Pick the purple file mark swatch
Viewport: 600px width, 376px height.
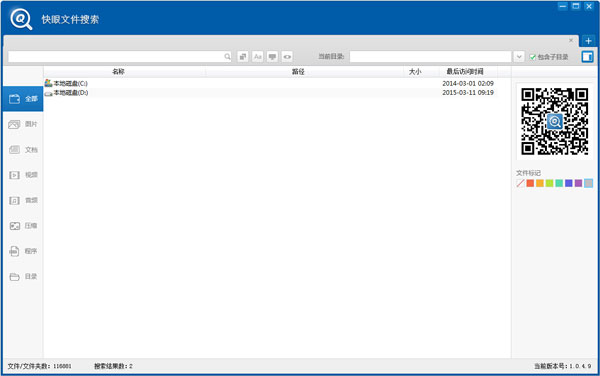[578, 183]
